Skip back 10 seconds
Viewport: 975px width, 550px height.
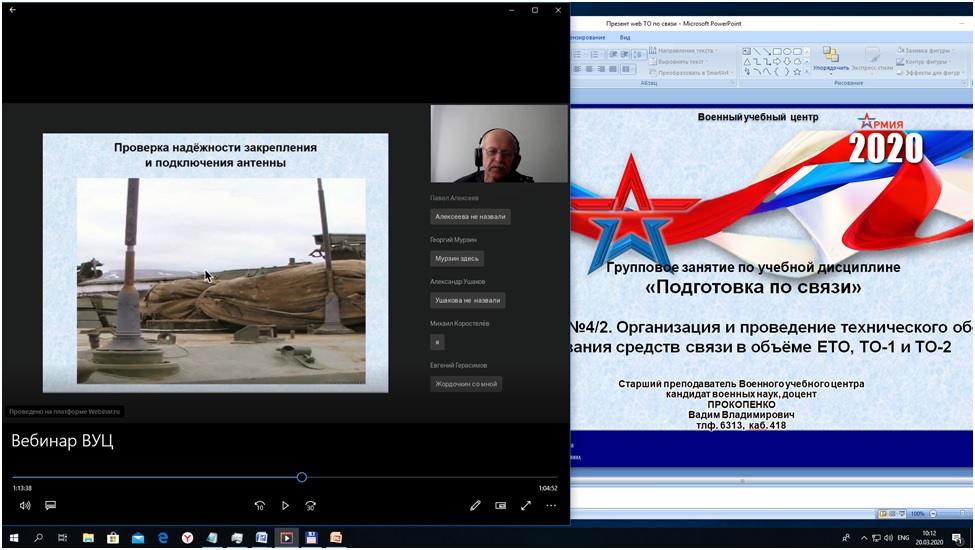point(260,506)
